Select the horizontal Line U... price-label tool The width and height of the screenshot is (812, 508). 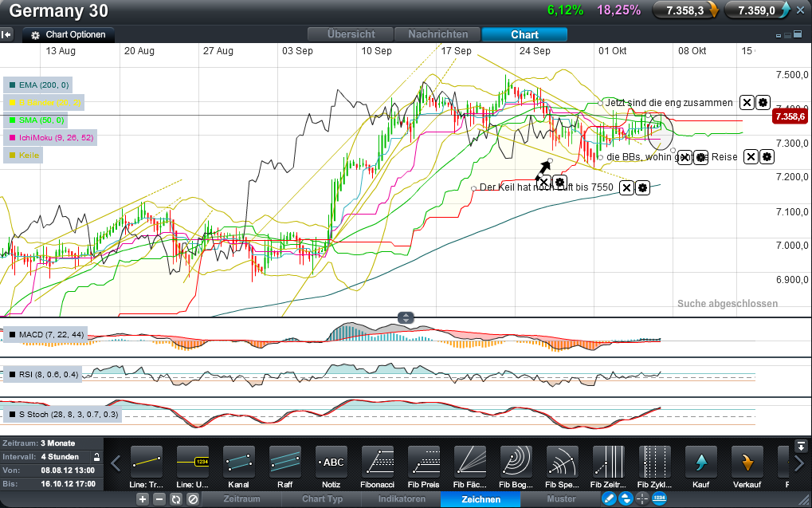point(193,462)
